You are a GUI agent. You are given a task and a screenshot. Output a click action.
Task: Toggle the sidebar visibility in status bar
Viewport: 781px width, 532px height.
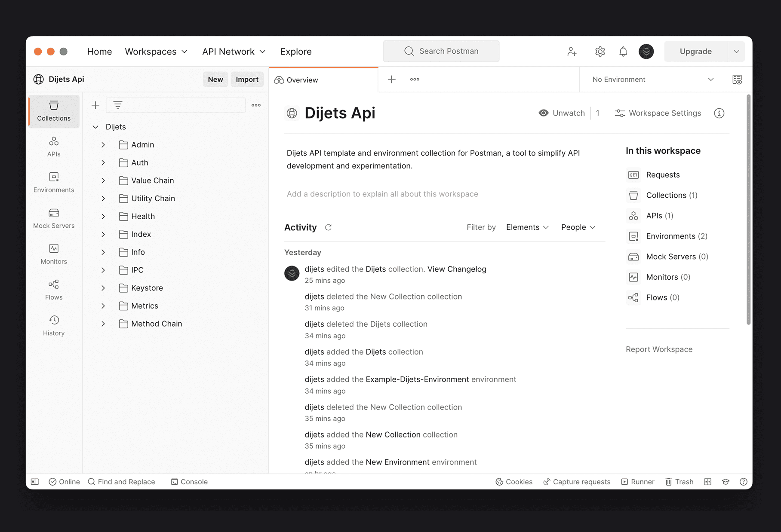click(35, 482)
